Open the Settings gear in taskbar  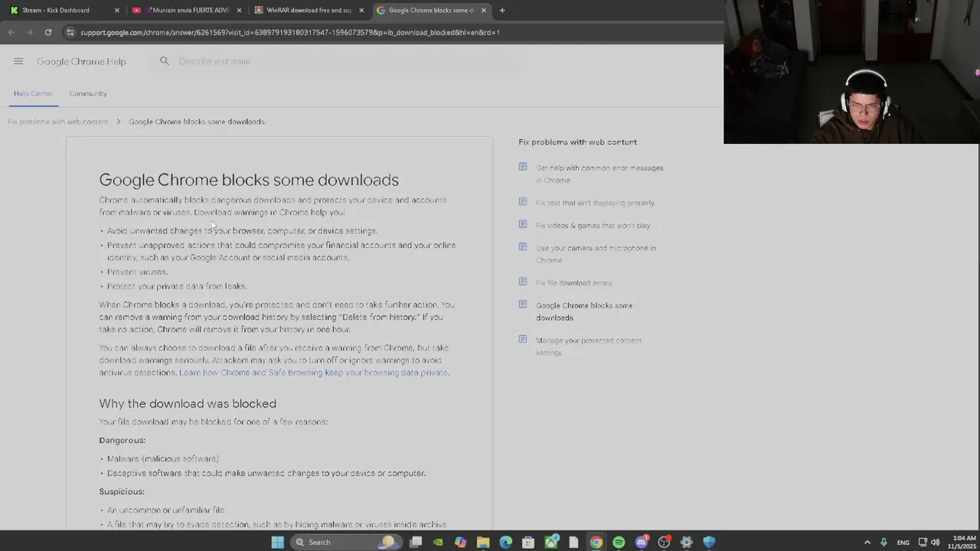pos(687,542)
